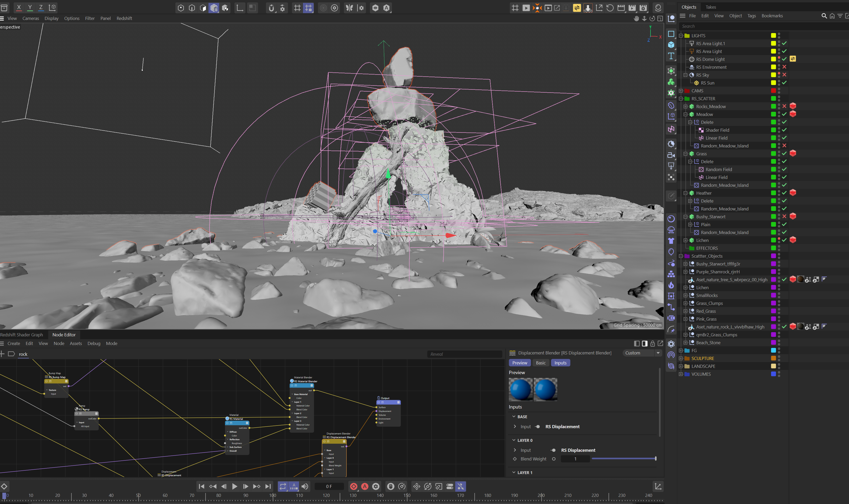The height and width of the screenshot is (504, 849).
Task: Toggle Heather enable checkmark
Action: [784, 193]
